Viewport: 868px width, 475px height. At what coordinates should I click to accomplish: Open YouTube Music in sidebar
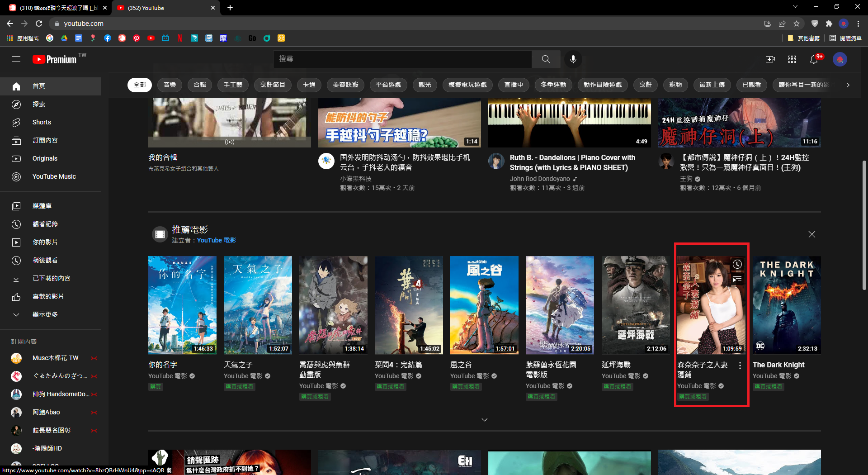coord(51,176)
